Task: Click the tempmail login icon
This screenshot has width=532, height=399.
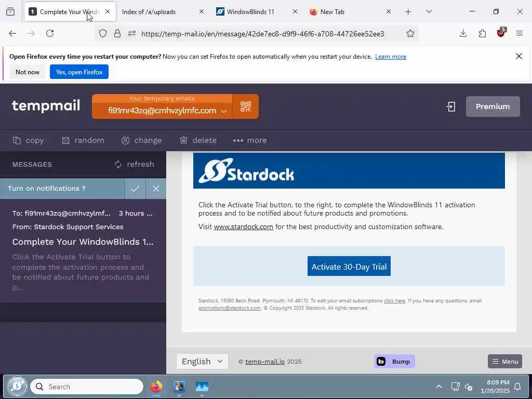Action: point(451,107)
